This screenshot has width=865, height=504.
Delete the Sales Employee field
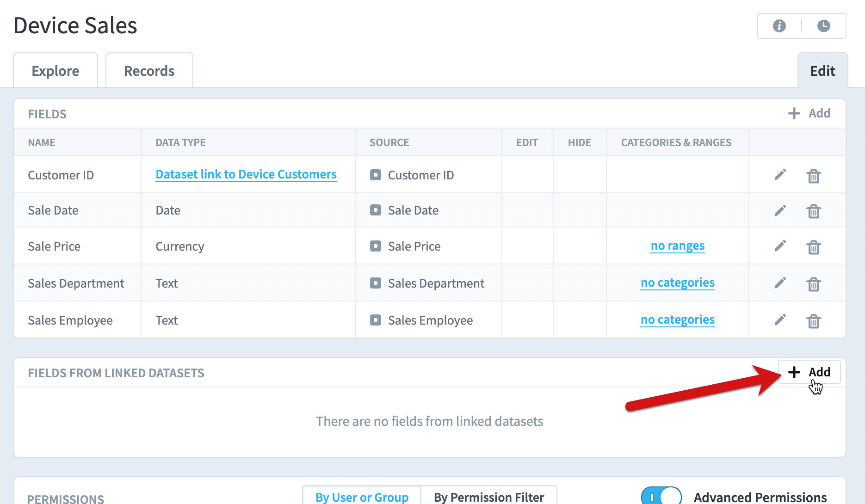click(x=814, y=321)
